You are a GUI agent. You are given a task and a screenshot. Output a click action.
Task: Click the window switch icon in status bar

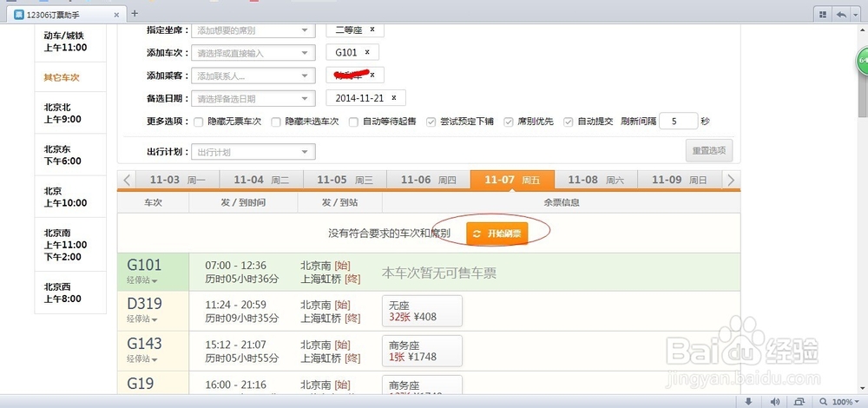(x=799, y=402)
